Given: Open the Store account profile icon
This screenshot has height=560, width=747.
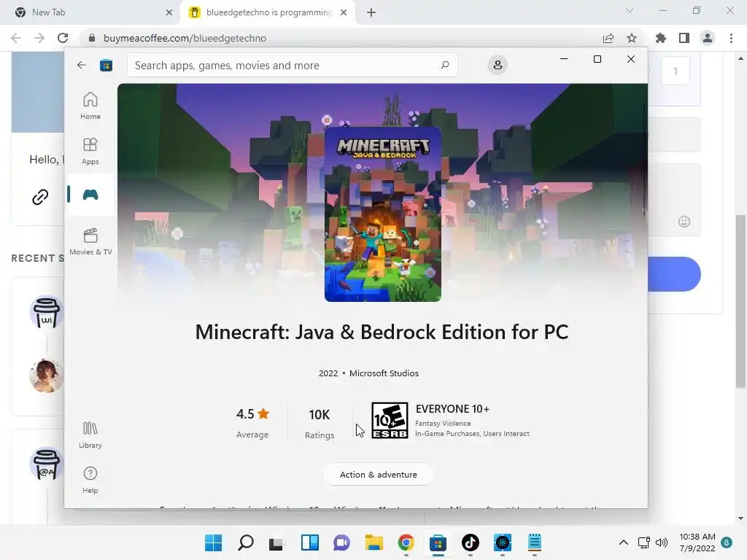Looking at the screenshot, I should tap(498, 65).
